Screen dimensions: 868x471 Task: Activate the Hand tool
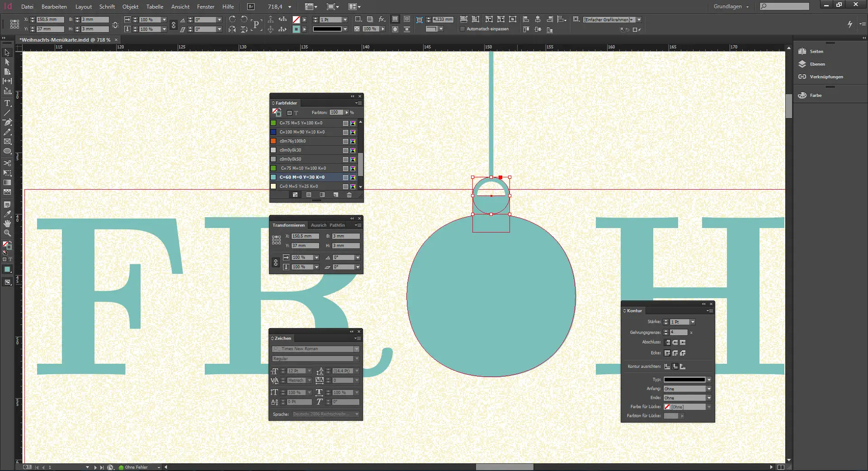pyautogui.click(x=7, y=224)
